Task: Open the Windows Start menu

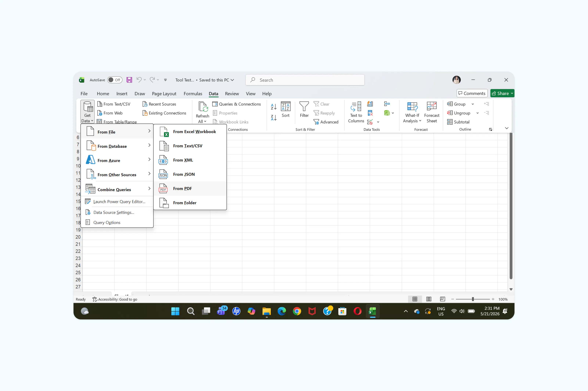Action: [x=175, y=311]
